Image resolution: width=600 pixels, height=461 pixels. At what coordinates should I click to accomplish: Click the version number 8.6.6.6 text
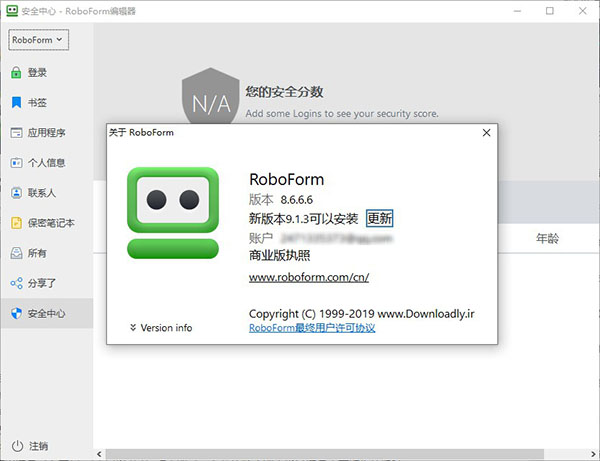pos(297,199)
